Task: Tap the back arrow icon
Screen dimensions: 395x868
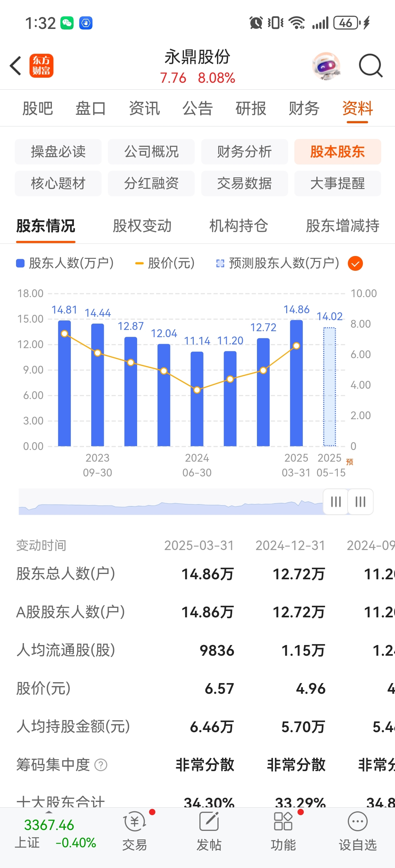Action: pos(15,65)
